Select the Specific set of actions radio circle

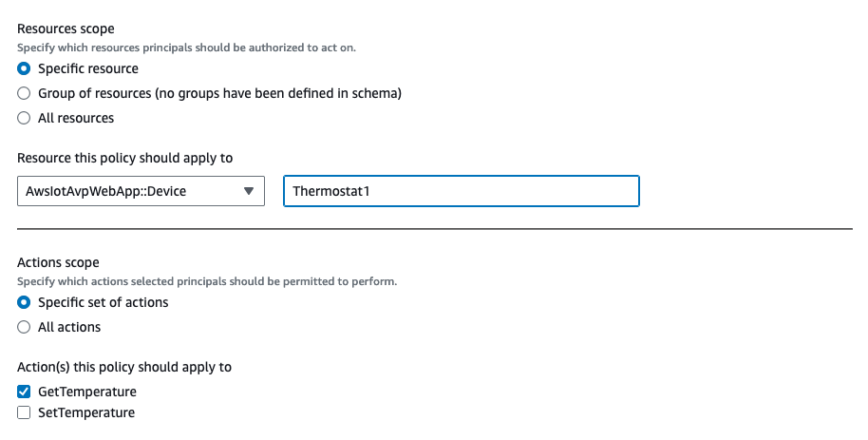click(x=24, y=303)
